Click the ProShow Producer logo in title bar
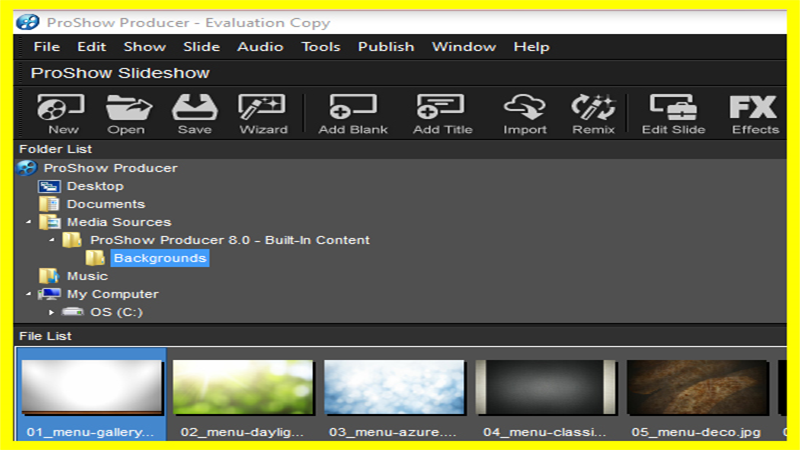800x450 pixels. coord(28,22)
